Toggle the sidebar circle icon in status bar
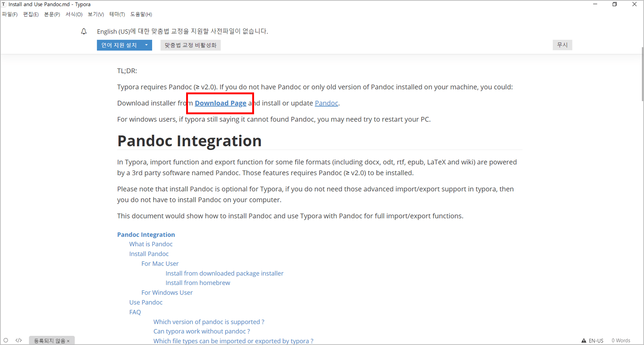644x345 pixels. pyautogui.click(x=6, y=340)
